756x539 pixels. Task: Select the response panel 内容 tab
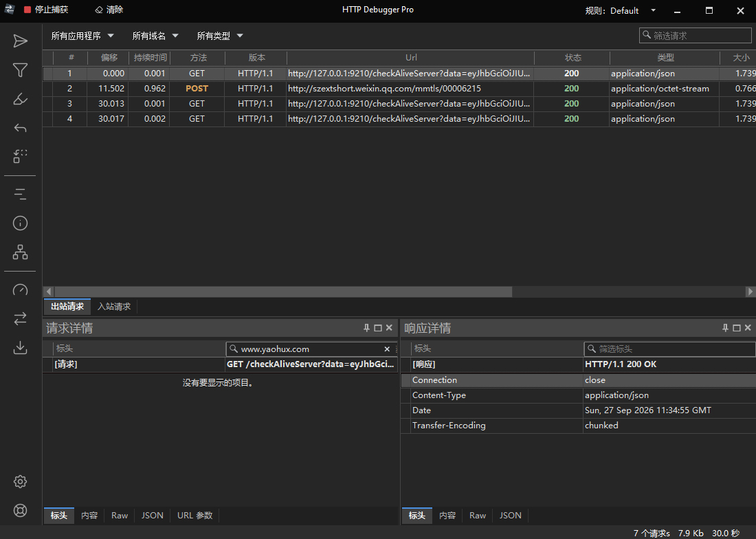point(447,516)
